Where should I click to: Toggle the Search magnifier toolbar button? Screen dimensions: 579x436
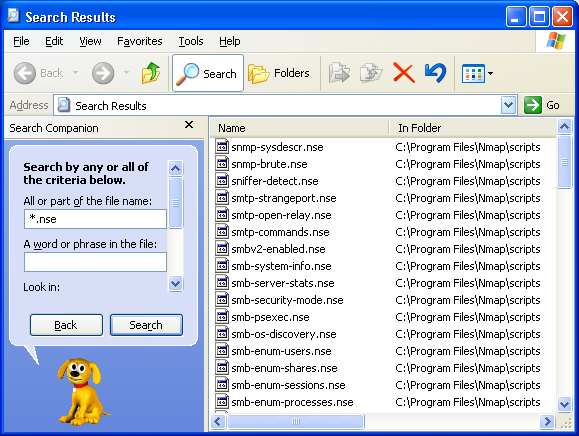click(208, 73)
